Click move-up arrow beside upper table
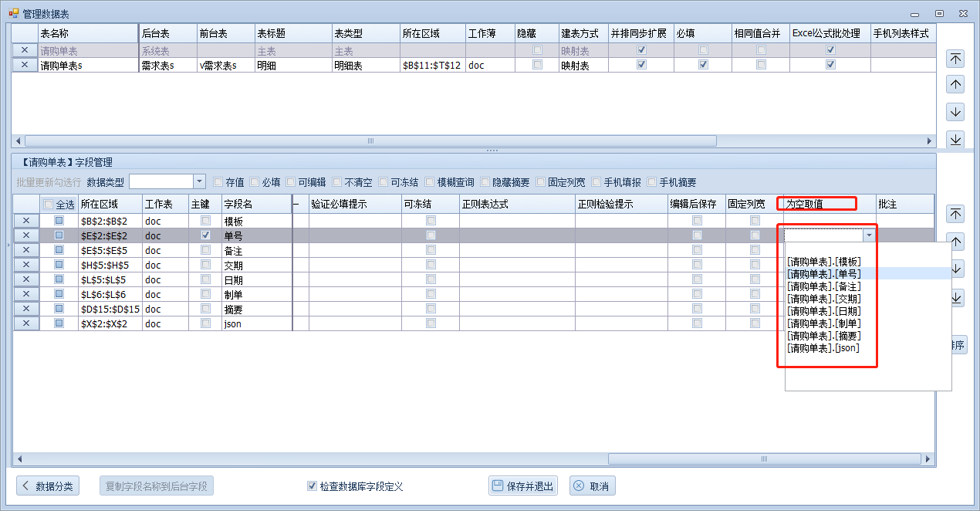This screenshot has height=511, width=980. pyautogui.click(x=955, y=85)
